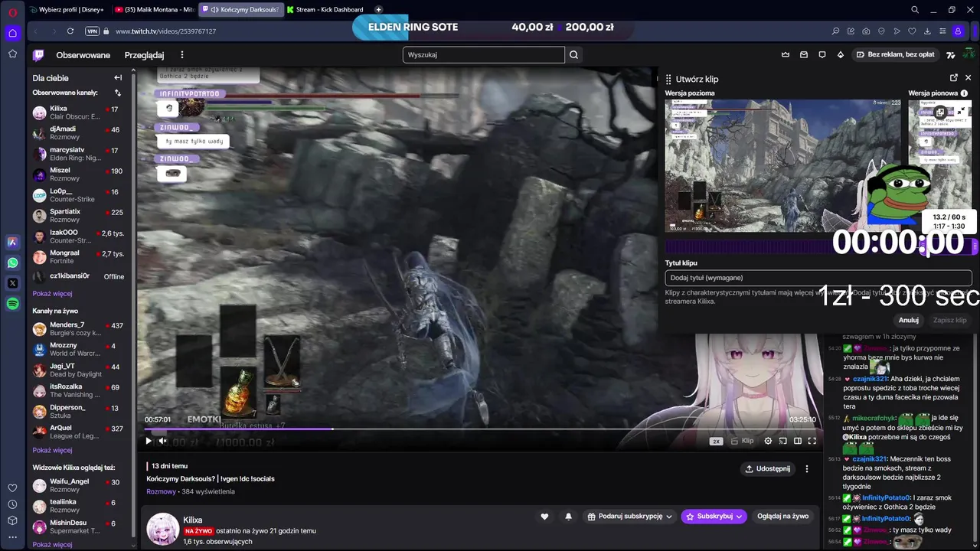The image size is (980, 551).
Task: Open Prime loot crown icon
Action: 786,55
